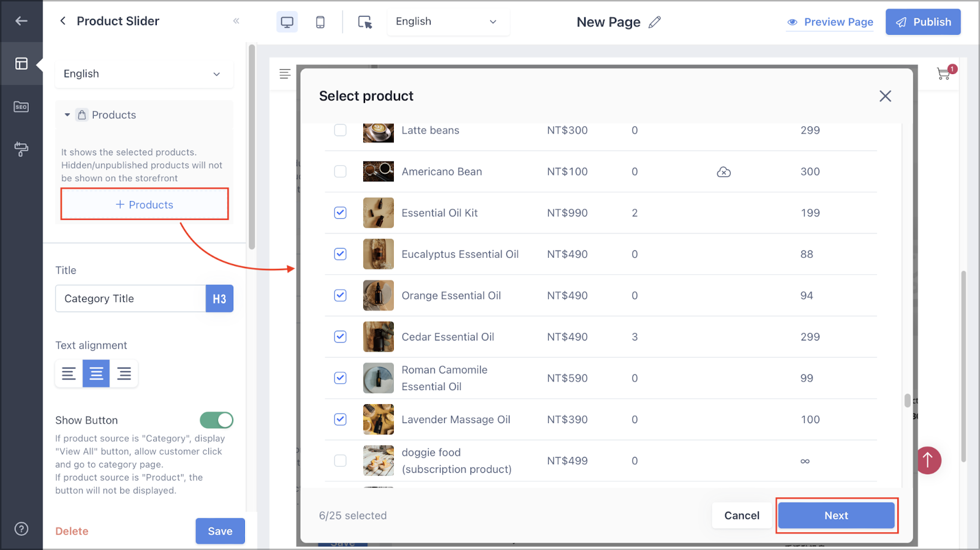Click the Cancel button
The width and height of the screenshot is (980, 550).
(741, 516)
